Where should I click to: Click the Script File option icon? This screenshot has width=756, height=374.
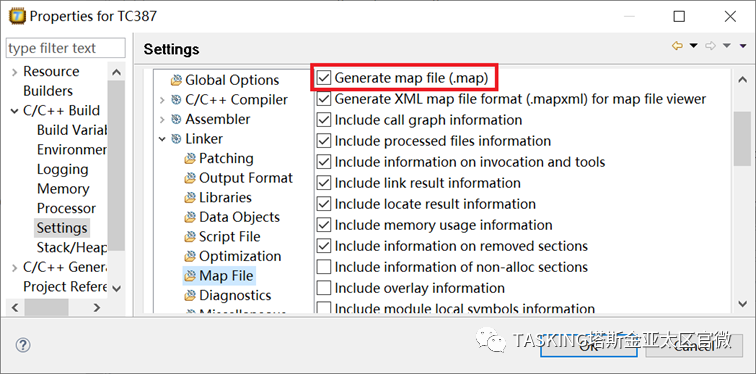(190, 237)
